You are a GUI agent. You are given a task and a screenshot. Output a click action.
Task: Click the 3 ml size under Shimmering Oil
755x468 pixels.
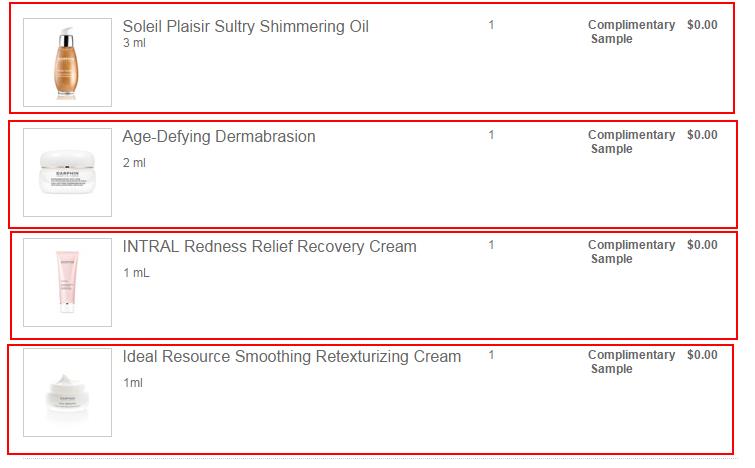point(134,43)
